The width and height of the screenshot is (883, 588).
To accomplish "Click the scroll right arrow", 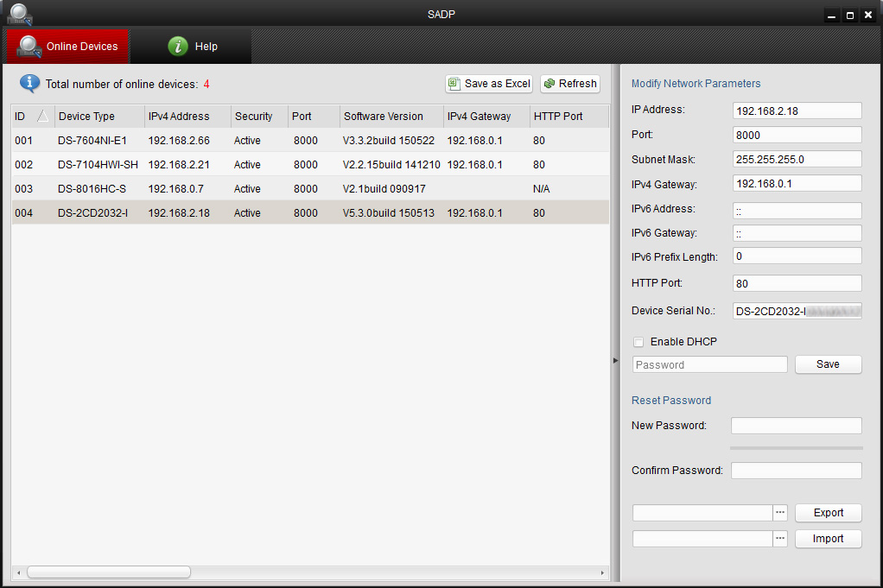I will tap(602, 572).
